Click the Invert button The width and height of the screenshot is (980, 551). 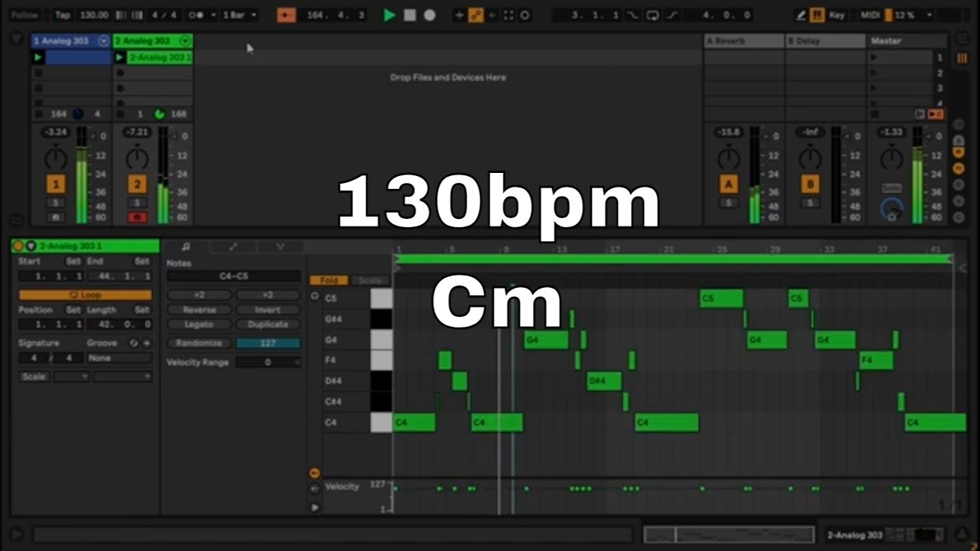tap(268, 309)
